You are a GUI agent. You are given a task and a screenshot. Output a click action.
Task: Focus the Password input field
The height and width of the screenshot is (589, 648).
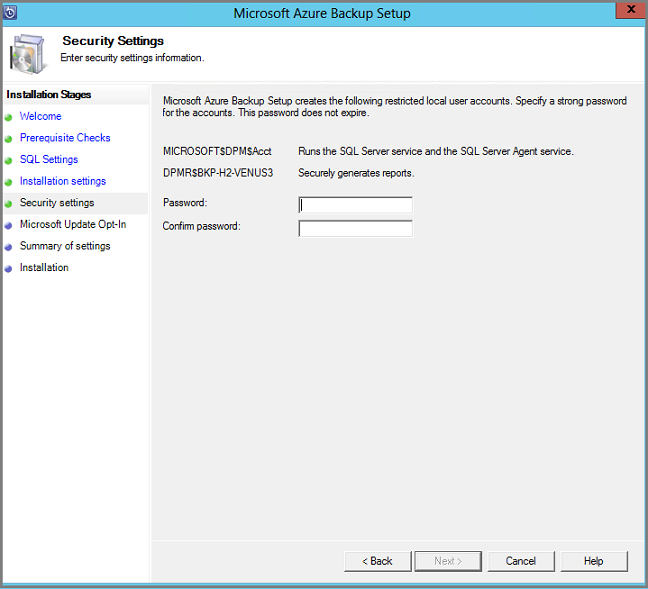[x=355, y=205]
